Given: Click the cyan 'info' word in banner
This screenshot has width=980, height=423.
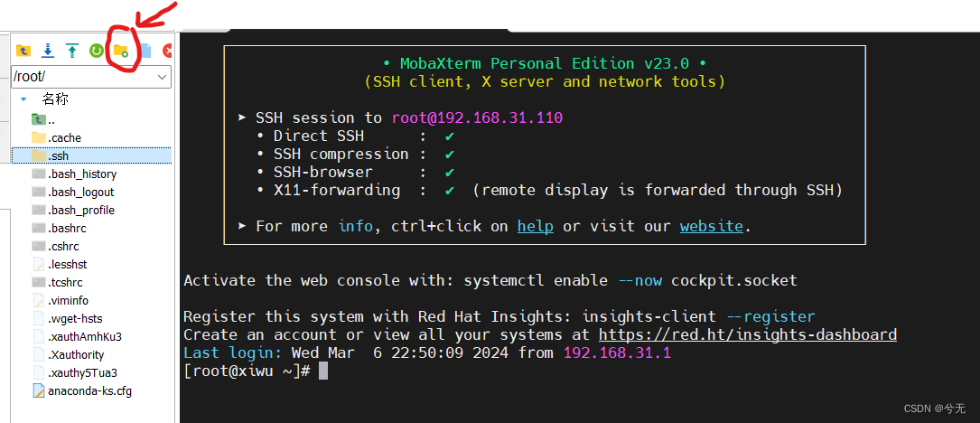Looking at the screenshot, I should pyautogui.click(x=356, y=227).
